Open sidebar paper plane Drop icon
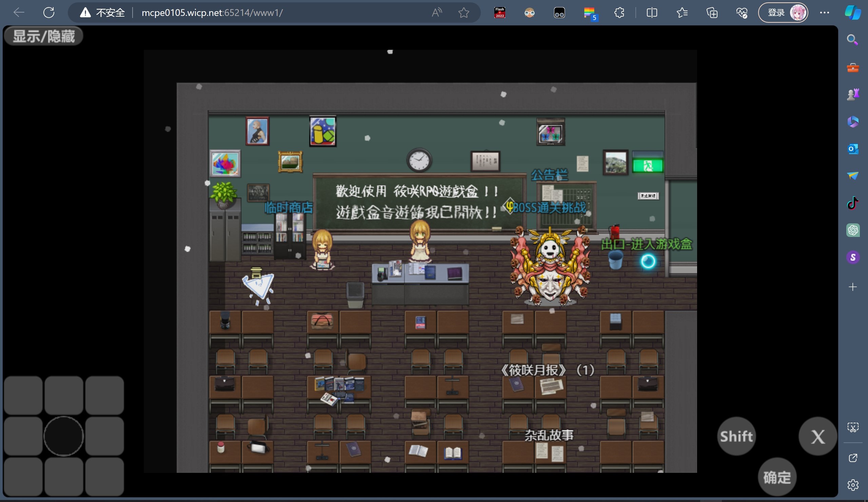The height and width of the screenshot is (502, 868). 852,176
